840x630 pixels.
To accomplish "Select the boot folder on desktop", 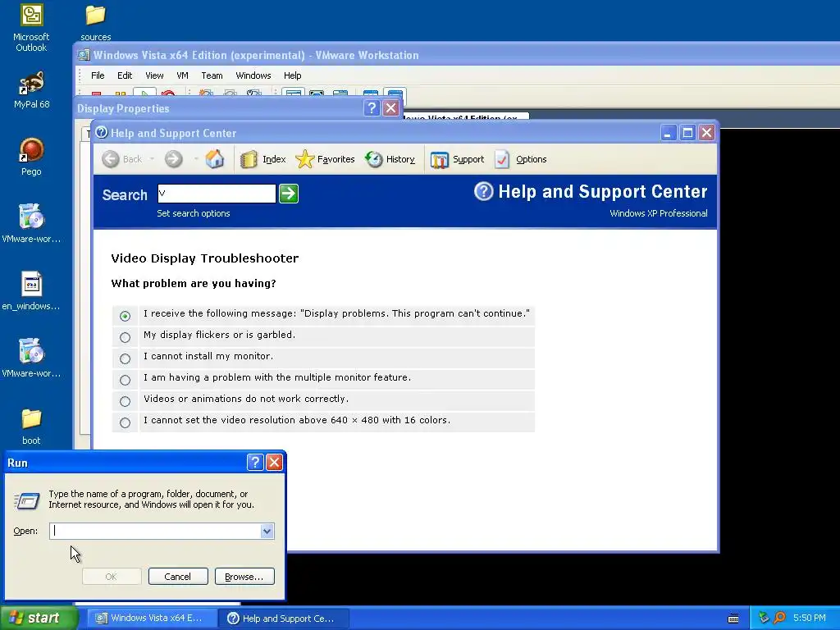I will click(x=31, y=427).
